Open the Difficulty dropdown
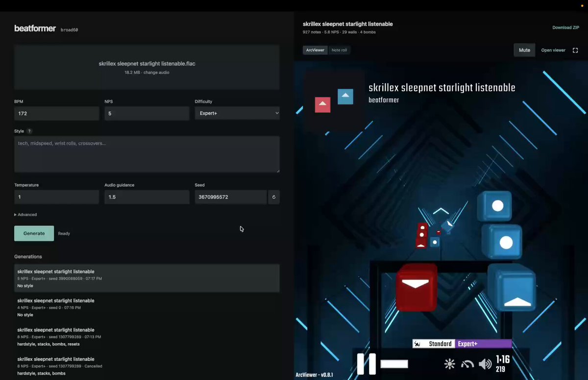The width and height of the screenshot is (588, 380). pos(237,113)
